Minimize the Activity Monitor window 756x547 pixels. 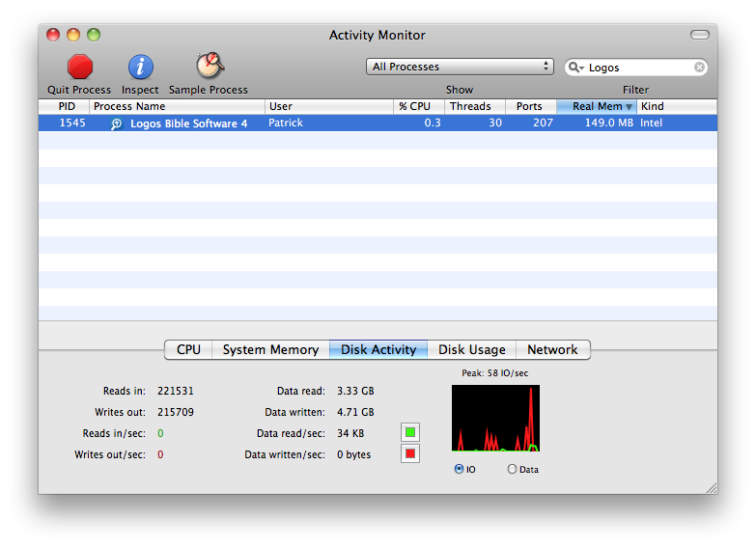click(x=73, y=35)
